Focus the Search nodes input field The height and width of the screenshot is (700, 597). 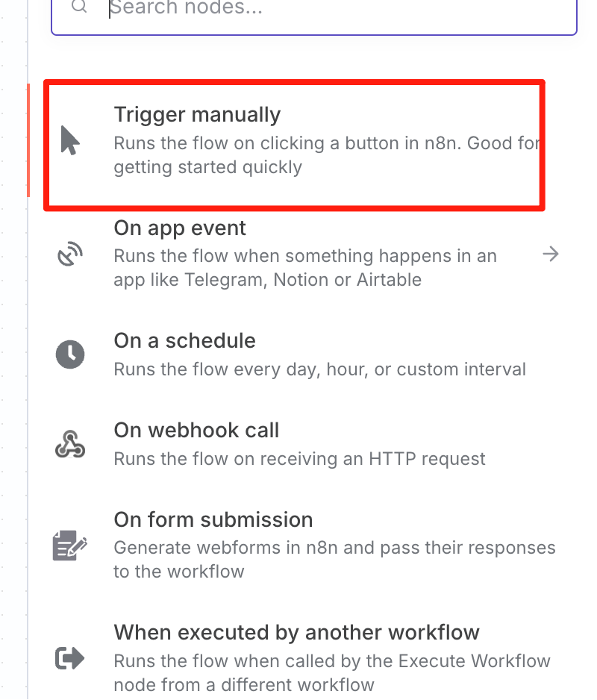click(314, 13)
